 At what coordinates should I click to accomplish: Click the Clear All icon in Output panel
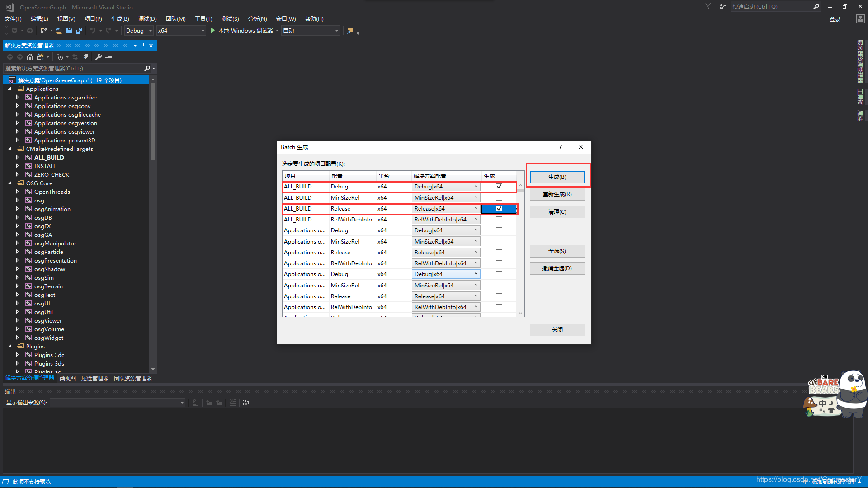(233, 403)
